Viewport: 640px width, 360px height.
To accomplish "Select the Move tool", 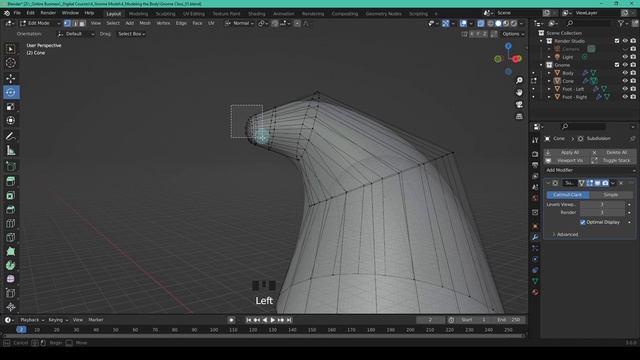I will pyautogui.click(x=11, y=78).
